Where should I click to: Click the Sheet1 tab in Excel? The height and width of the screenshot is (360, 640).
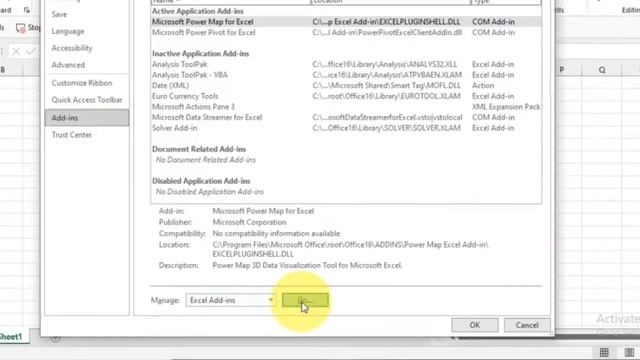pyautogui.click(x=10, y=337)
